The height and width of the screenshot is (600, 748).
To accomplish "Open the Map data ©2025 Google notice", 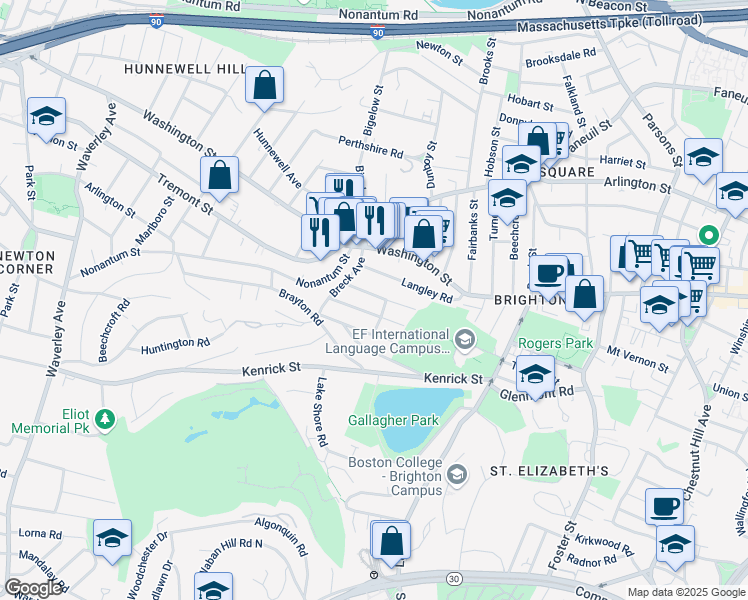I will [x=686, y=593].
